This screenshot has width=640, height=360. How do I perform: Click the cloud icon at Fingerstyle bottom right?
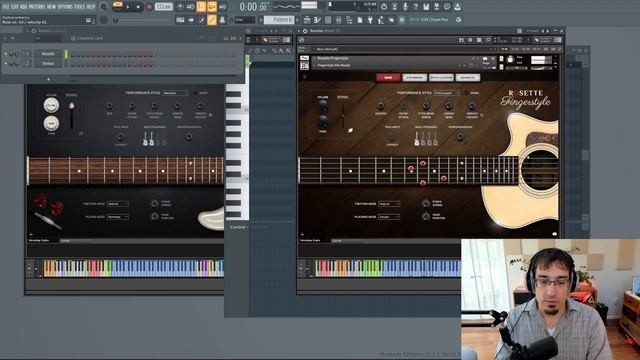point(554,234)
